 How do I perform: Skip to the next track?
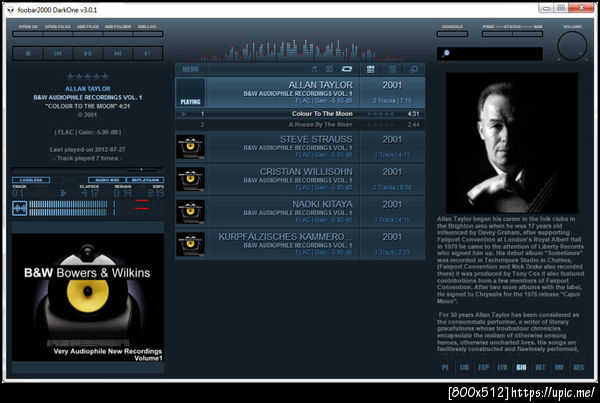(x=117, y=54)
